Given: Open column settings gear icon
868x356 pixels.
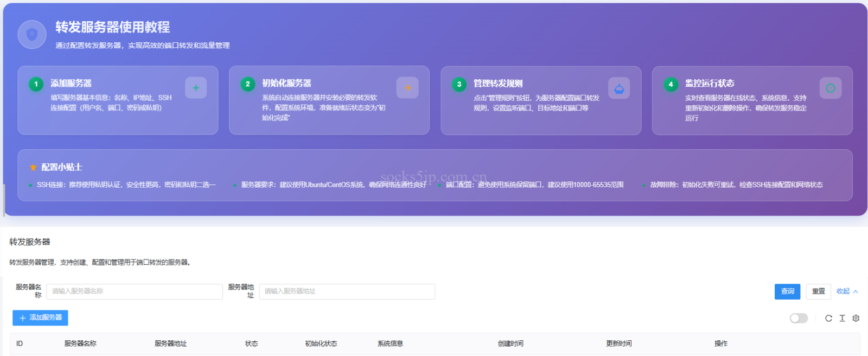Looking at the screenshot, I should [x=856, y=319].
